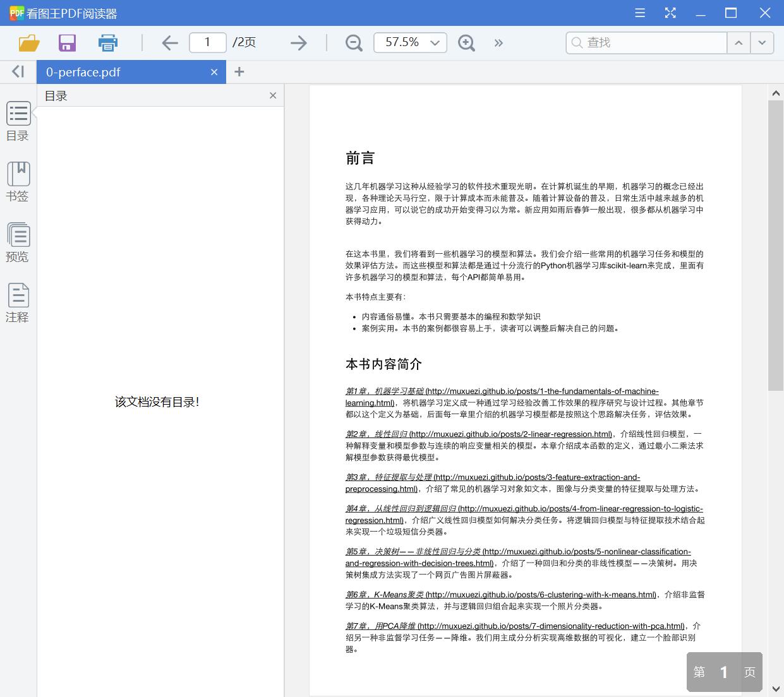The image size is (784, 697).
Task: Go to the next page with the right arrow
Action: pyautogui.click(x=298, y=42)
